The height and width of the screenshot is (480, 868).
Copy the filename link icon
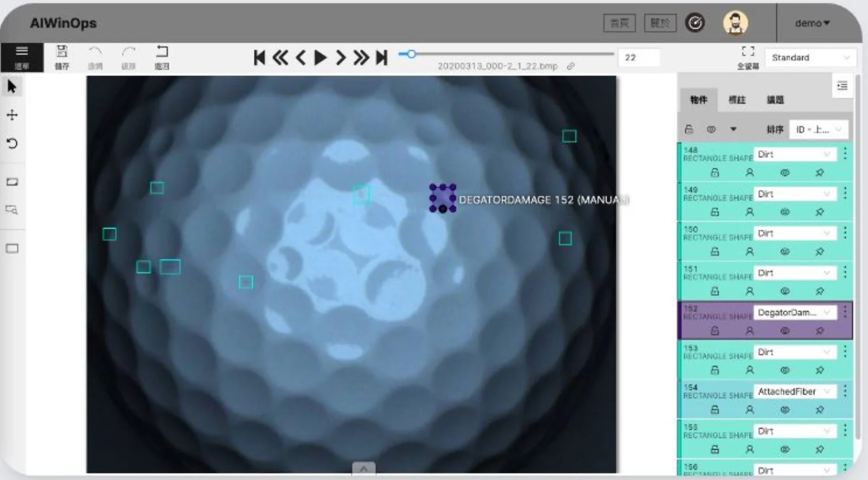point(571,66)
